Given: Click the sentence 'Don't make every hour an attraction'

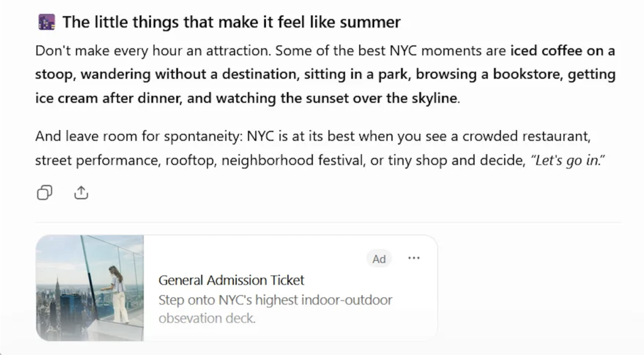Looking at the screenshot, I should pos(153,51).
